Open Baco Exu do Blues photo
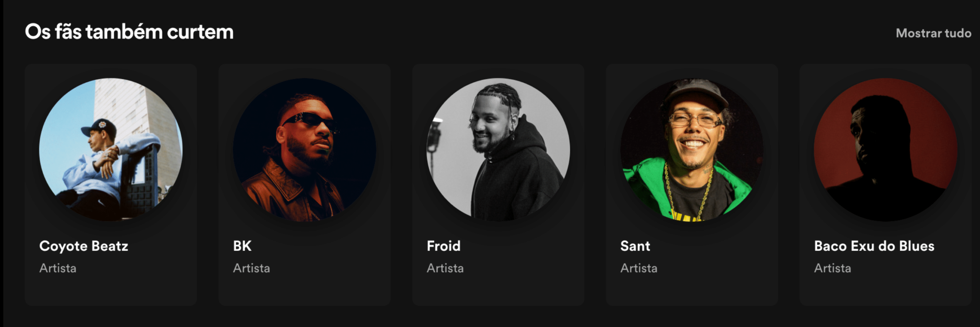980x327 pixels. (886, 150)
